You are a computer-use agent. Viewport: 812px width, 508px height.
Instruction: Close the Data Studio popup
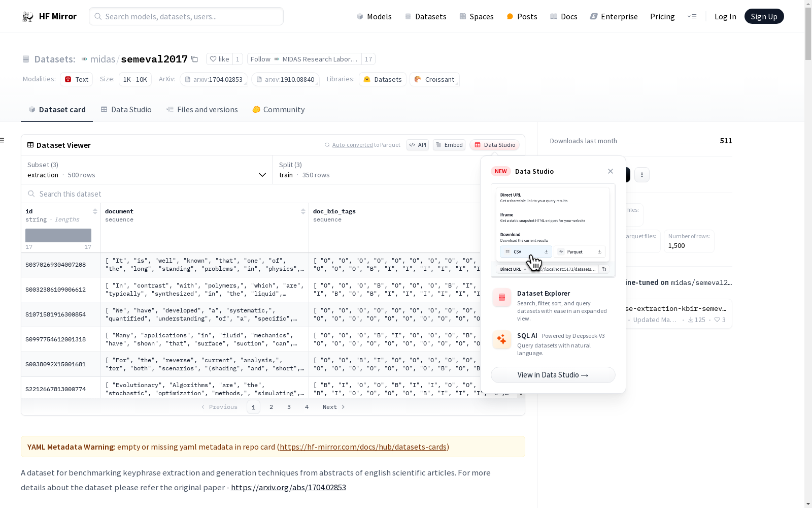coord(611,171)
